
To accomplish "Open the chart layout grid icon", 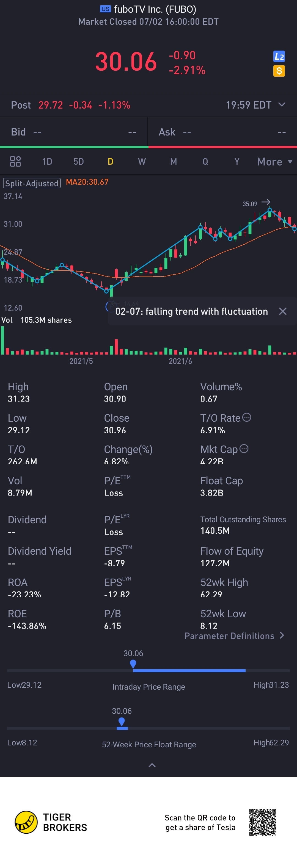I will (x=15, y=161).
